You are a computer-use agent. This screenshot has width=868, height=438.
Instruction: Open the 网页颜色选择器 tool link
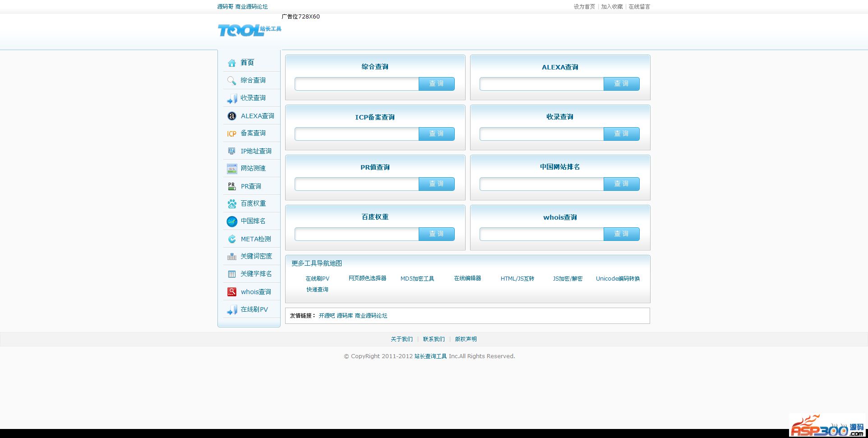click(367, 278)
